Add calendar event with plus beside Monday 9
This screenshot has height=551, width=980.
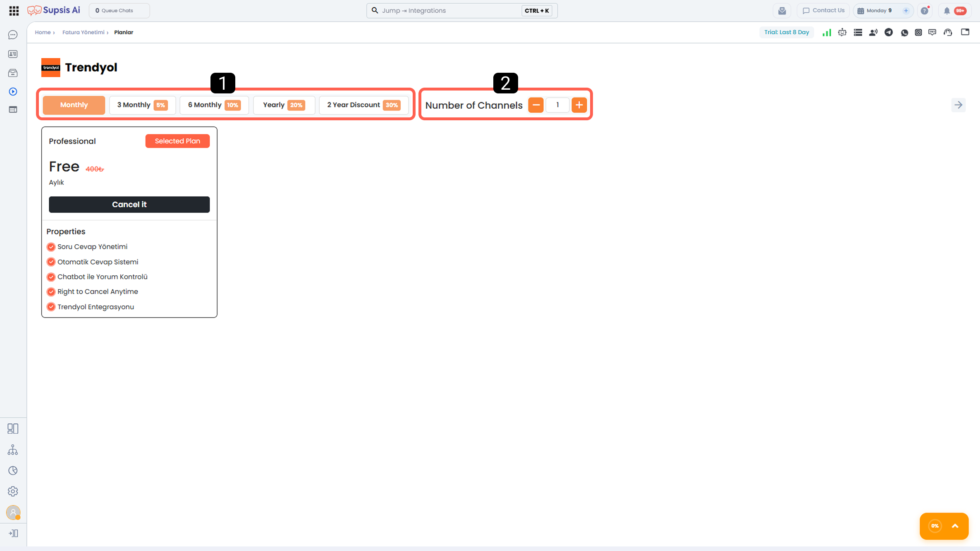coord(906,11)
